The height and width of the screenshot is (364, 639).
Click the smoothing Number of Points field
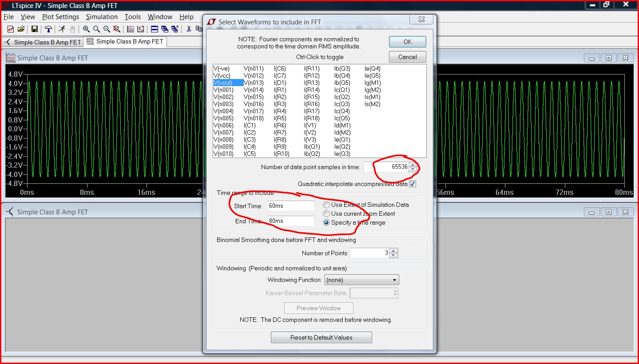pyautogui.click(x=370, y=253)
